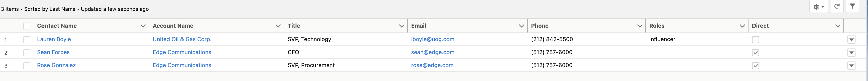
Task: Select the checkbox for Rose Gonzalez row
Action: (x=27, y=65)
